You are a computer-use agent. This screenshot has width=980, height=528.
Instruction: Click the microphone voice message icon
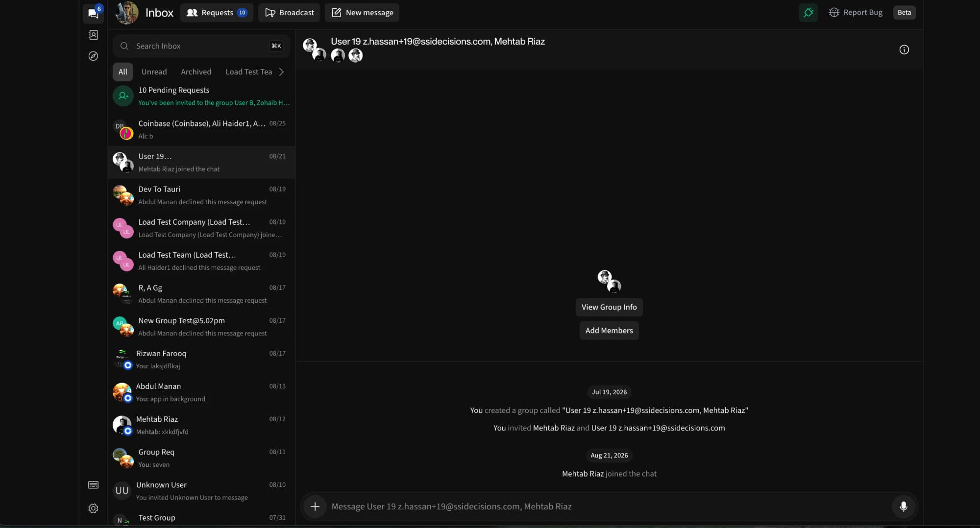(904, 506)
